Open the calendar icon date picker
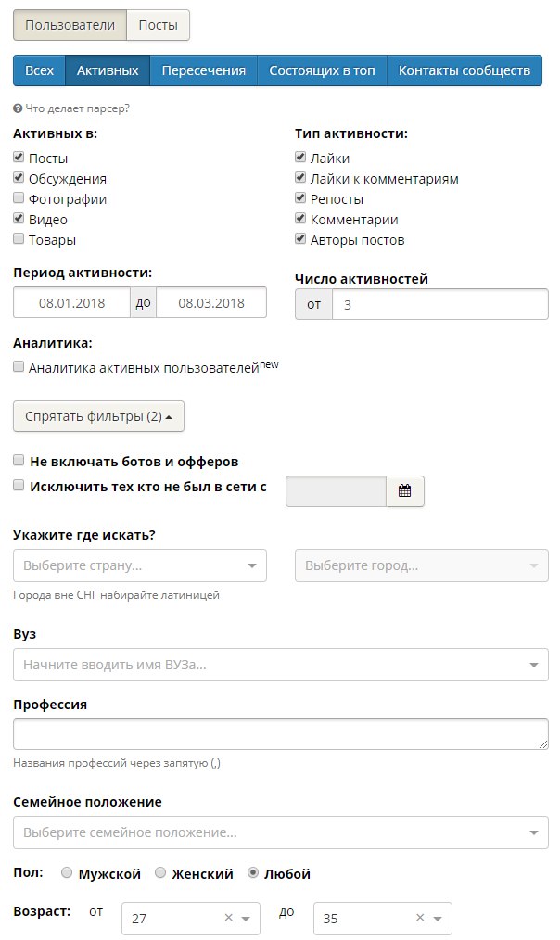 [405, 491]
